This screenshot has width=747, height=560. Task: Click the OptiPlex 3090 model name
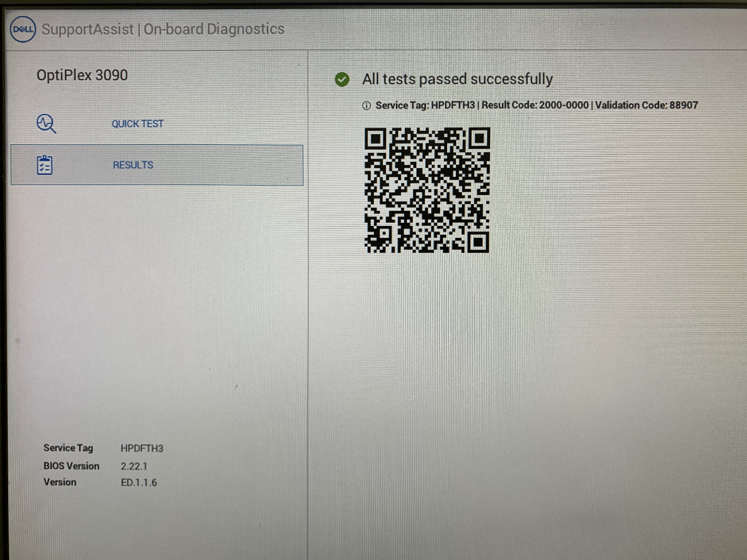coord(82,75)
